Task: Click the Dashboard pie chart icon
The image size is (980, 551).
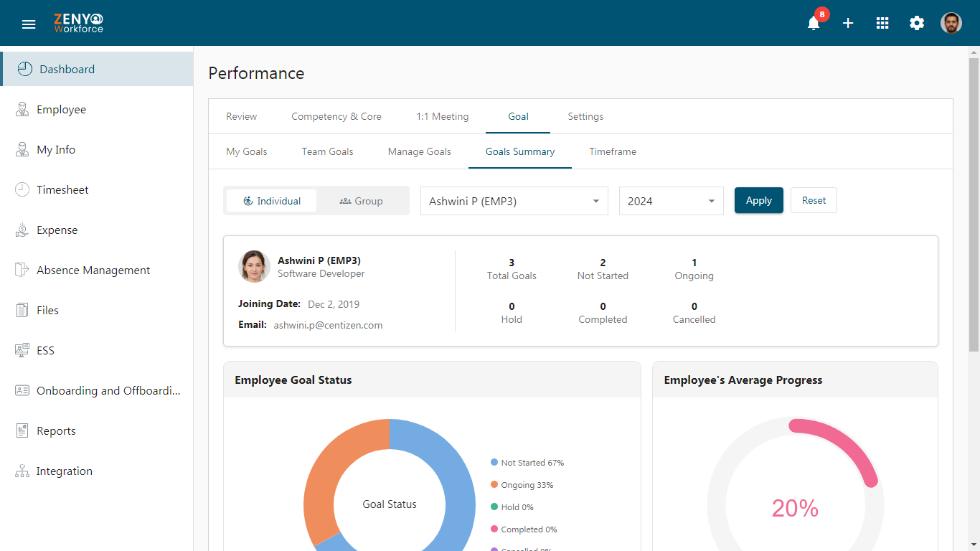Action: (x=25, y=69)
